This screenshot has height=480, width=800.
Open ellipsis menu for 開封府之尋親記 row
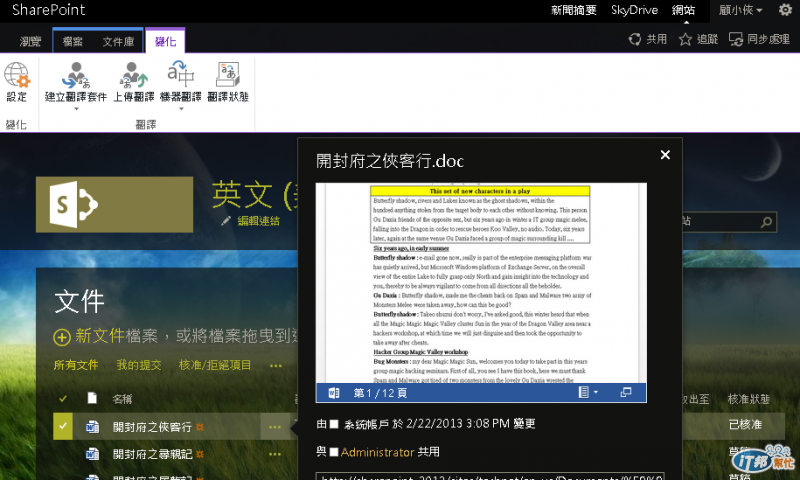[275, 454]
